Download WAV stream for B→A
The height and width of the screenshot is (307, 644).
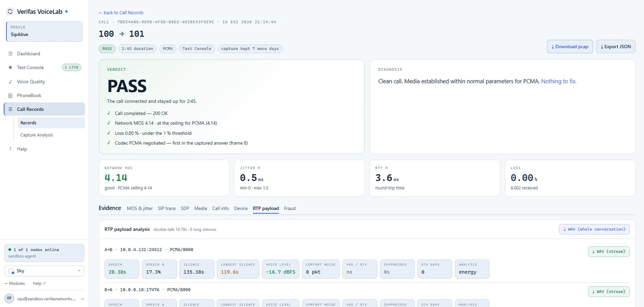click(609, 292)
